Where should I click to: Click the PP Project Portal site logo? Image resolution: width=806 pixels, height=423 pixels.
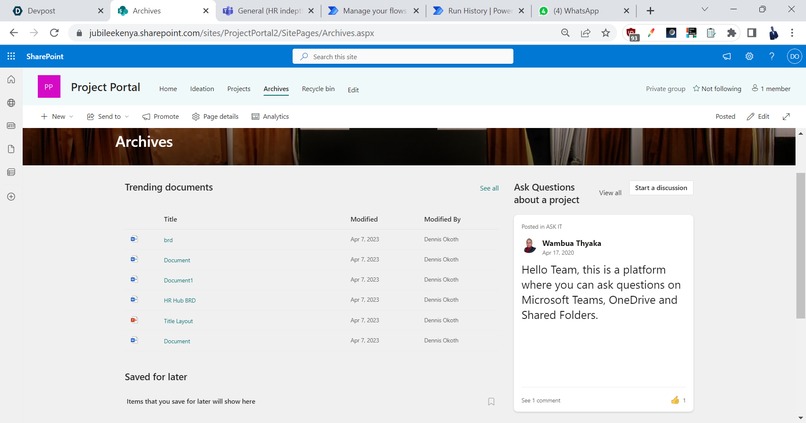tap(49, 86)
